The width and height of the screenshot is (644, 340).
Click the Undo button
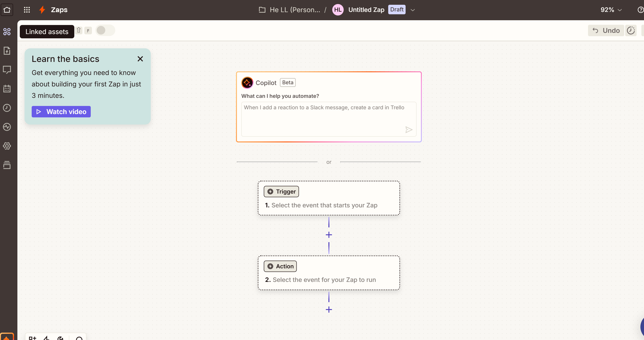point(606,30)
